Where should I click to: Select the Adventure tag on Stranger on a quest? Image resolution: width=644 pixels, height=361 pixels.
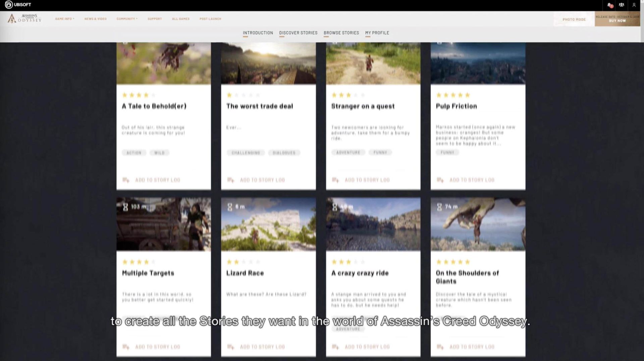348,152
